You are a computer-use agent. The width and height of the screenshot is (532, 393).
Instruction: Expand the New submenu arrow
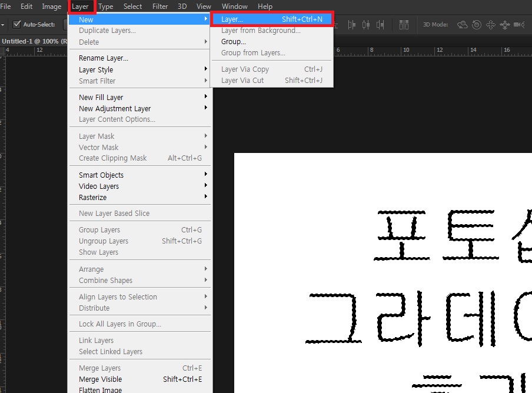pos(205,19)
